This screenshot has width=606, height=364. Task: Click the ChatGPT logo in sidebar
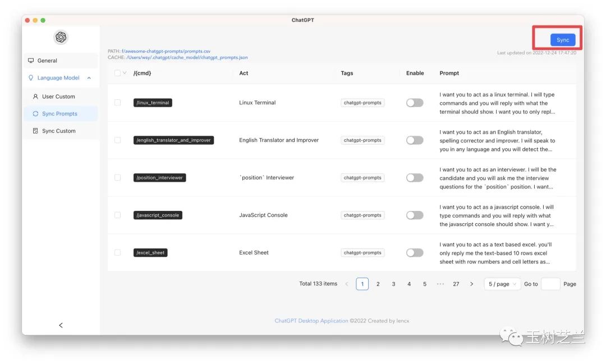(x=61, y=37)
